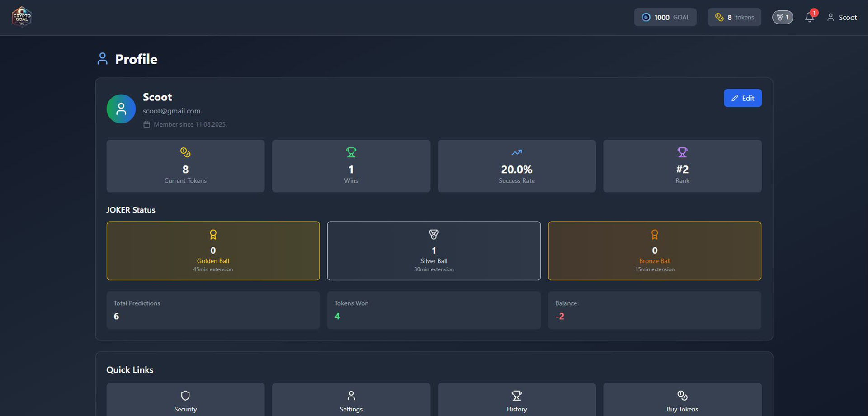Select the Bronze Ball label
868x416 pixels.
(x=655, y=261)
